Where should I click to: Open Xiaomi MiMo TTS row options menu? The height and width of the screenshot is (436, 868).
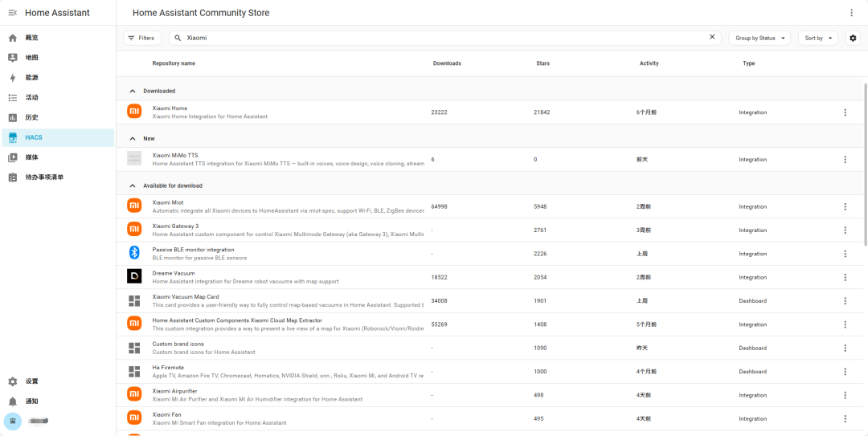[x=845, y=159]
